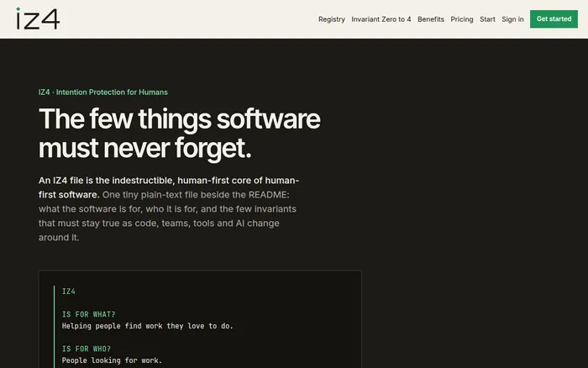Click the Sign in link

tap(512, 19)
